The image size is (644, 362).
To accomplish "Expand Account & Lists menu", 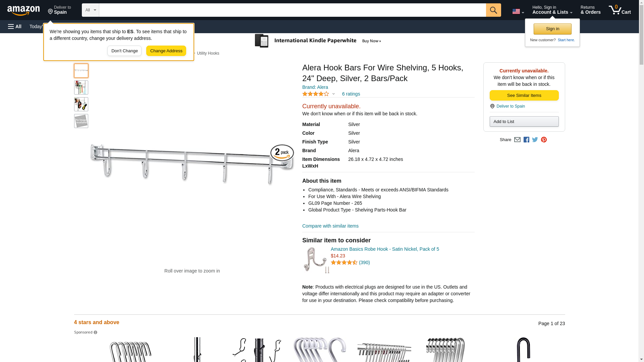I will point(552,10).
